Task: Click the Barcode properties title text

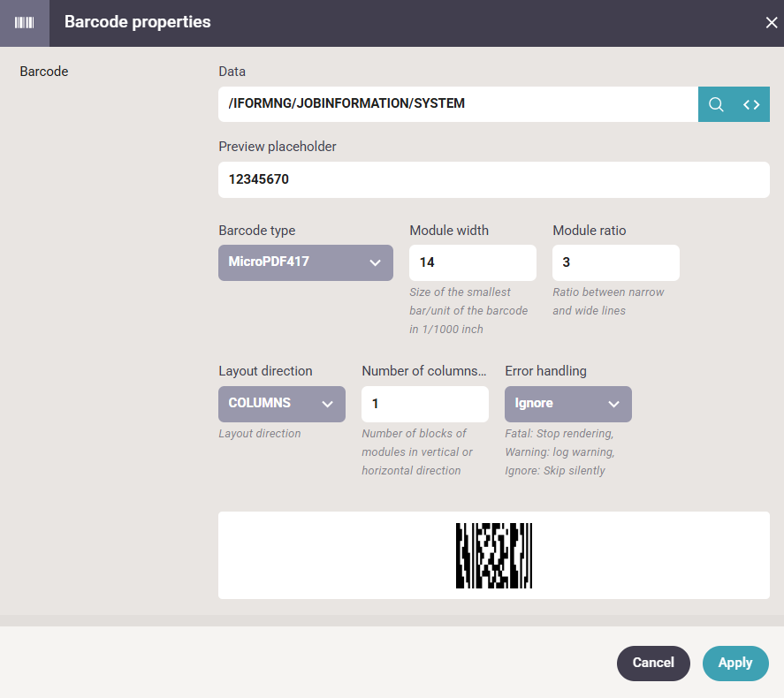Action: tap(138, 22)
